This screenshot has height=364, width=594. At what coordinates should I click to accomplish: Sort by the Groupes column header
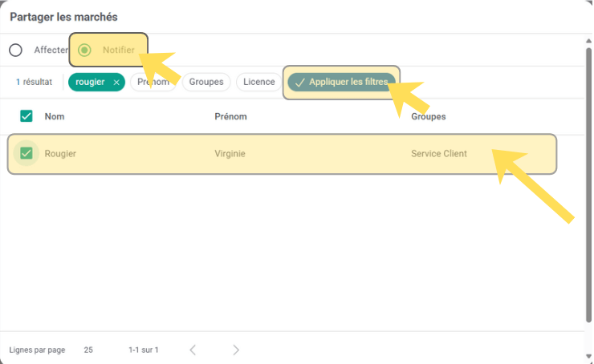pyautogui.click(x=429, y=116)
